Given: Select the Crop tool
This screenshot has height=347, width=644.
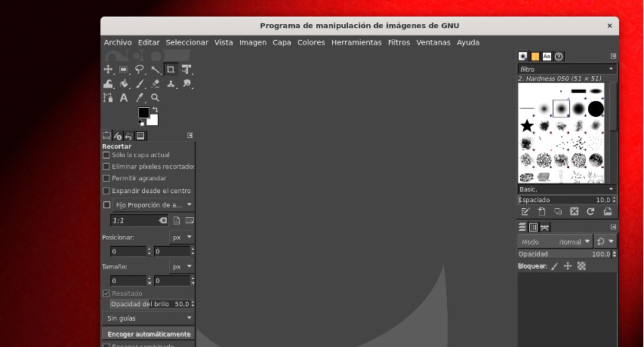Looking at the screenshot, I should [171, 69].
